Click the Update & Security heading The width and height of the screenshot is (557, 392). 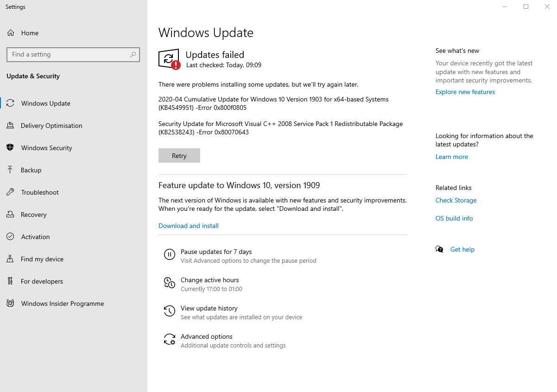33,76
